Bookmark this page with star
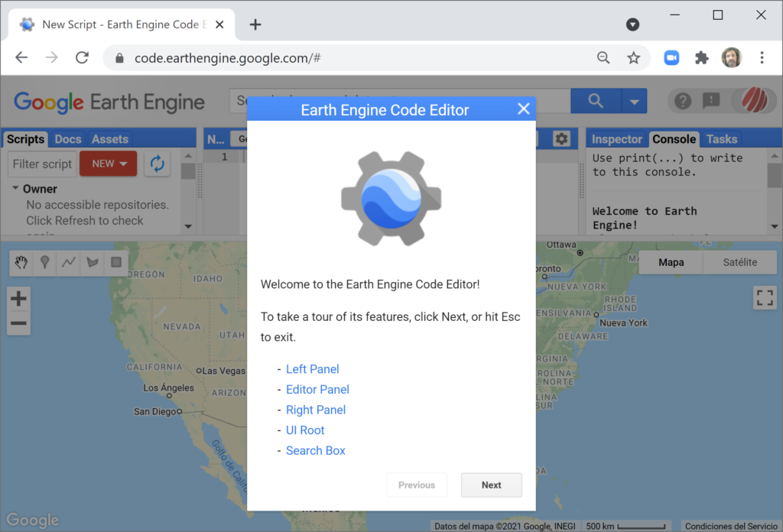The height and width of the screenshot is (532, 783). (634, 58)
